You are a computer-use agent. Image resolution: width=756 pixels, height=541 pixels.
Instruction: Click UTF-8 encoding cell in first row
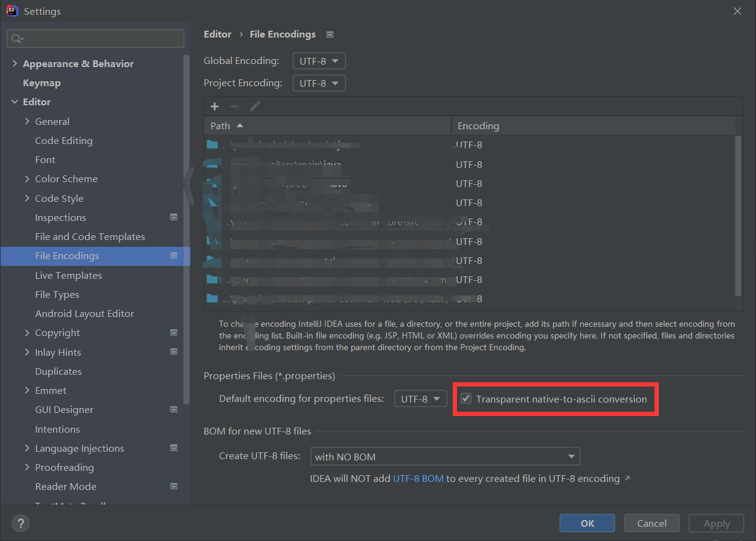pos(469,145)
